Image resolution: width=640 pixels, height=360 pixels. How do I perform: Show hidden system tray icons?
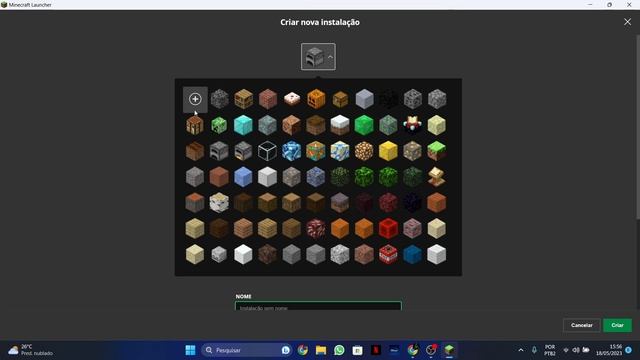tap(521, 350)
